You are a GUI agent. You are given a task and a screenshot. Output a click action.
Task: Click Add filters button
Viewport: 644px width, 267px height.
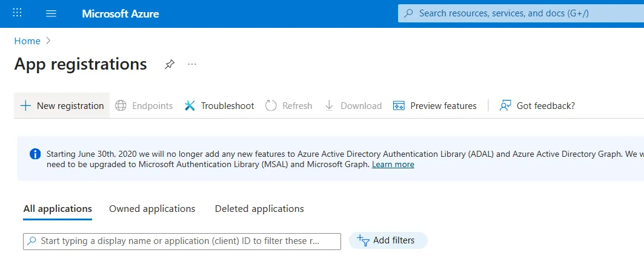[388, 240]
